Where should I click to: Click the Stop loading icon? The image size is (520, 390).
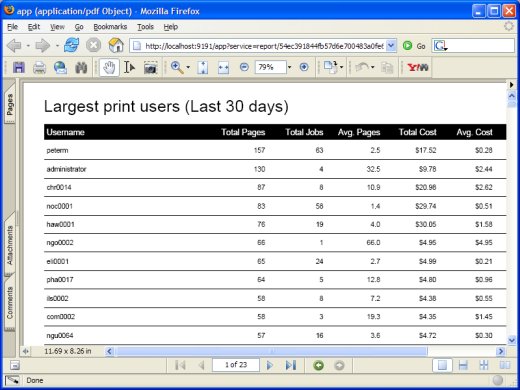[x=94, y=45]
